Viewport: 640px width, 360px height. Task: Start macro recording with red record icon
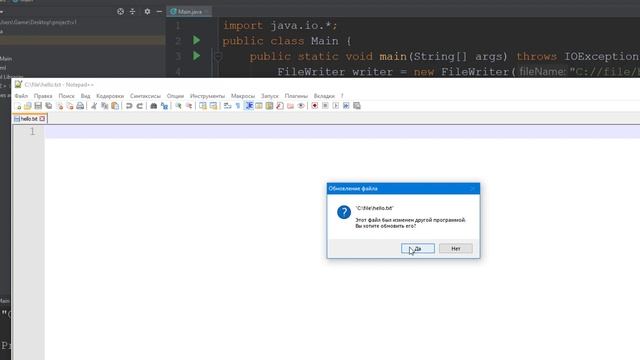315,106
